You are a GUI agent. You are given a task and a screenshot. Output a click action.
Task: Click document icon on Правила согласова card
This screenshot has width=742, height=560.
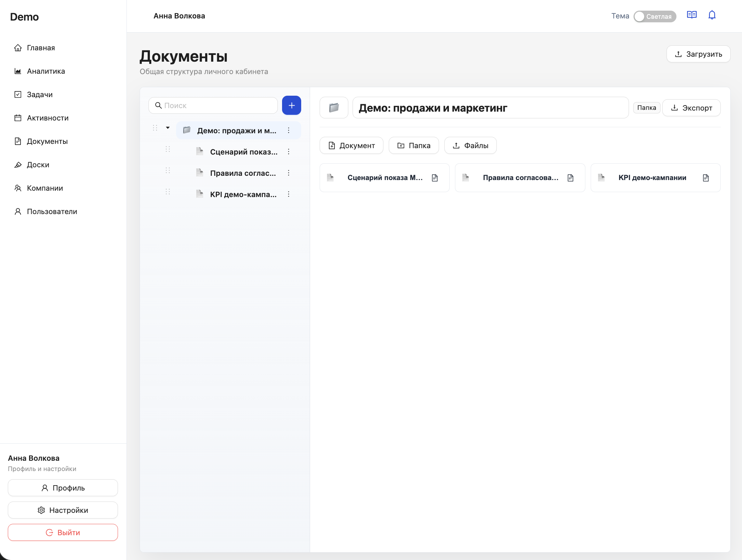(x=570, y=178)
